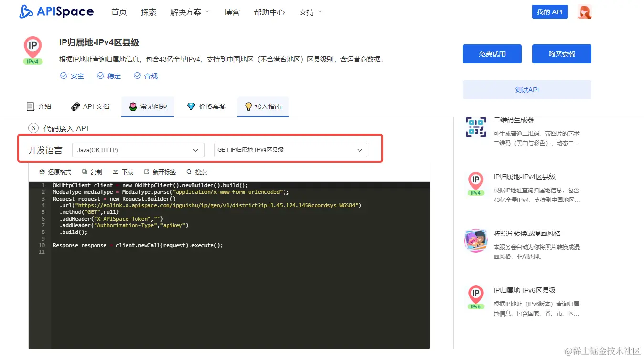
Task: Click the 新开标签 text in code toolbar
Action: [164, 172]
